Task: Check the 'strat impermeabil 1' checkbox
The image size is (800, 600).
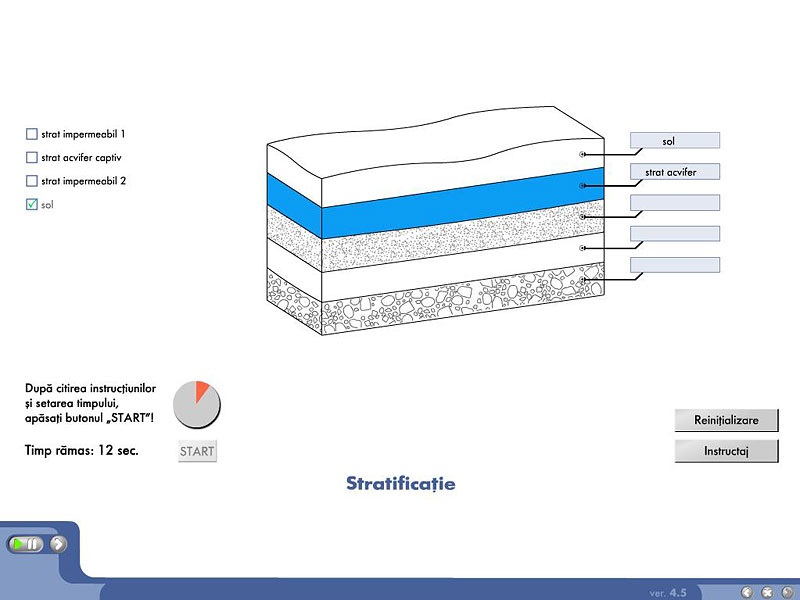Action: [32, 134]
